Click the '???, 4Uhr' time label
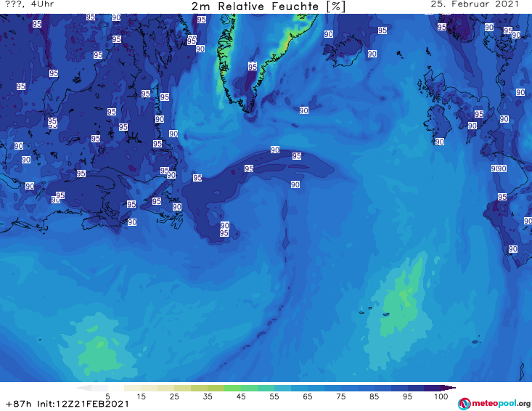 pyautogui.click(x=30, y=4)
